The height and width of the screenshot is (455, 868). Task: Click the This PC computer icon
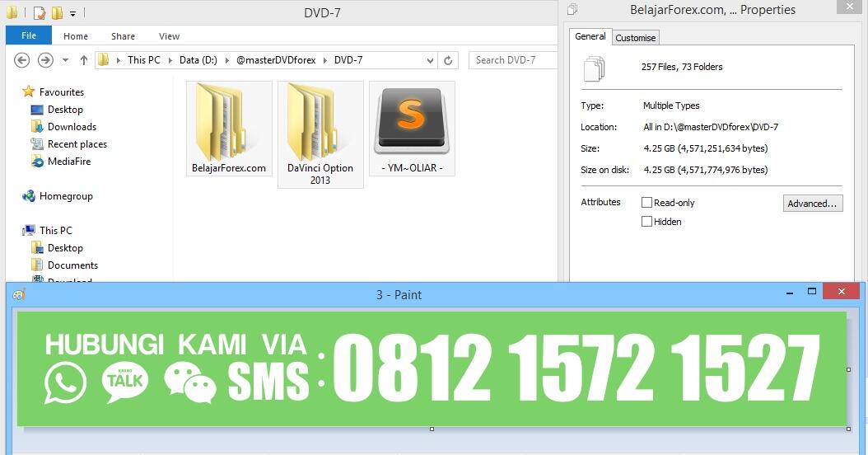tap(29, 230)
